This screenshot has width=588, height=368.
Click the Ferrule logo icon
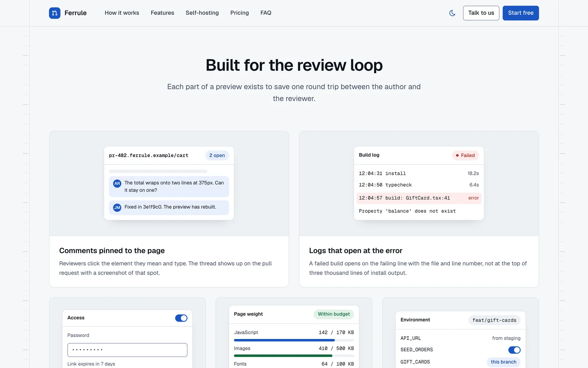coord(55,13)
